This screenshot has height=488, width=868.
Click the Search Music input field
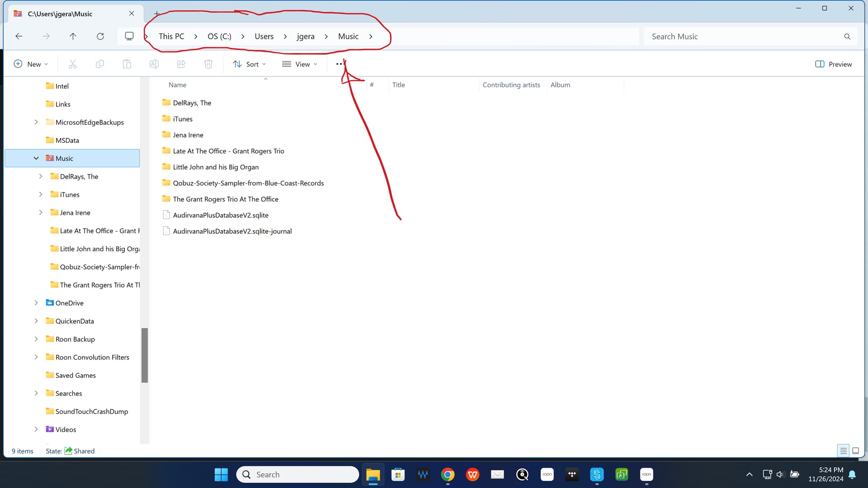pos(744,37)
